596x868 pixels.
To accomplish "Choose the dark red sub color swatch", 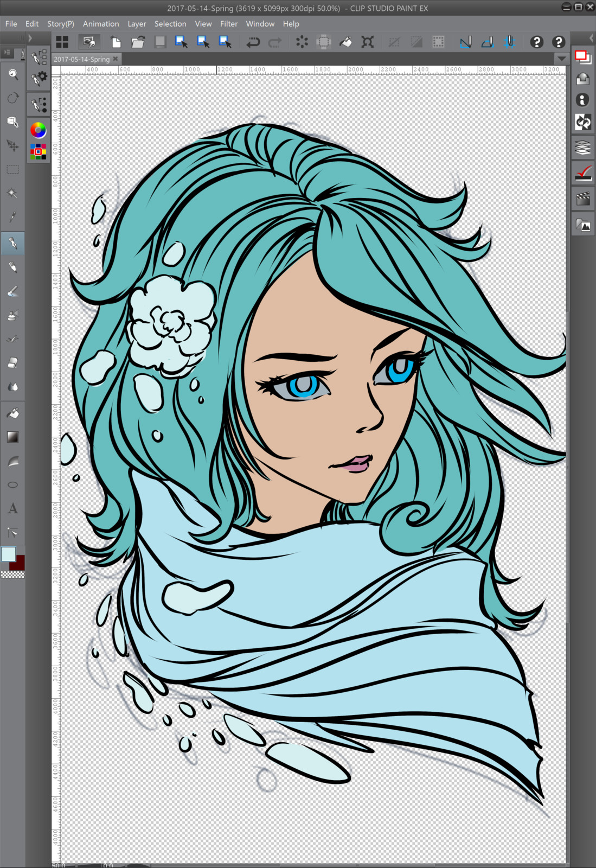I will (20, 565).
